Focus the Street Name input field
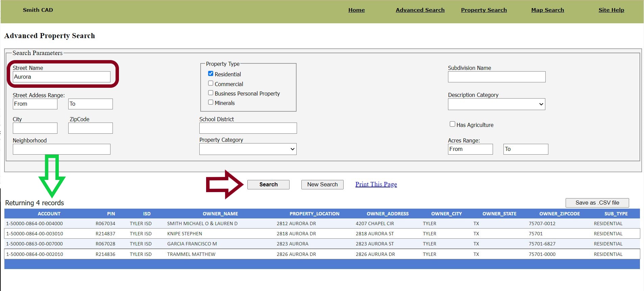Viewport: 644px width, 291px height. coord(61,77)
